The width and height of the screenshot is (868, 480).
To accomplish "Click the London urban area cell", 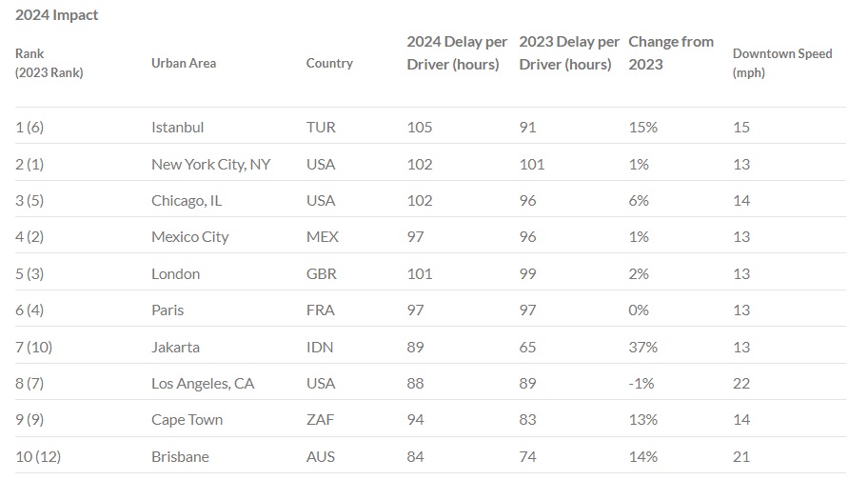I will (176, 274).
